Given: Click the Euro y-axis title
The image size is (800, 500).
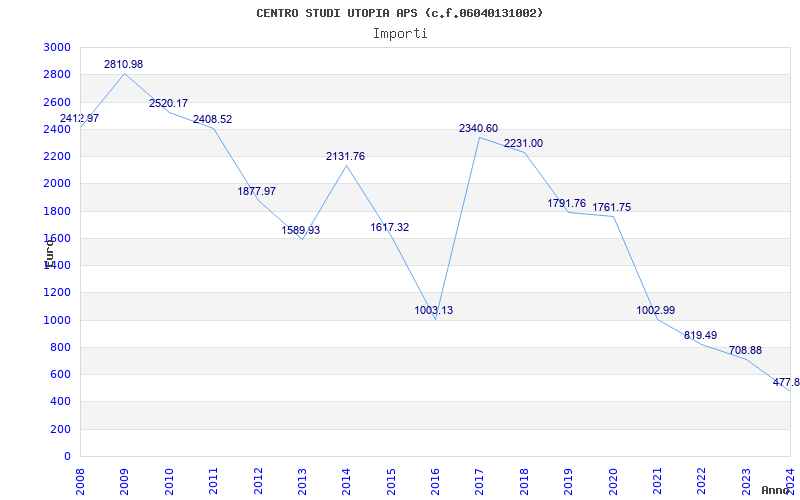Looking at the screenshot, I should (49, 254).
